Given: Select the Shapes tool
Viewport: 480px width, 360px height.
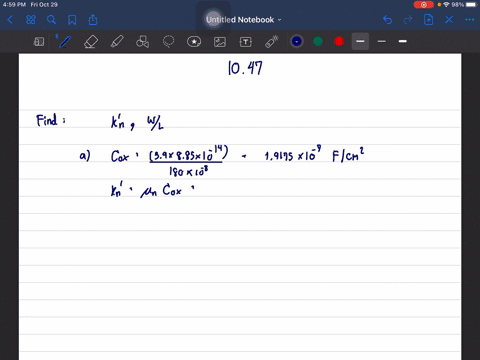Looking at the screenshot, I should pos(142,42).
